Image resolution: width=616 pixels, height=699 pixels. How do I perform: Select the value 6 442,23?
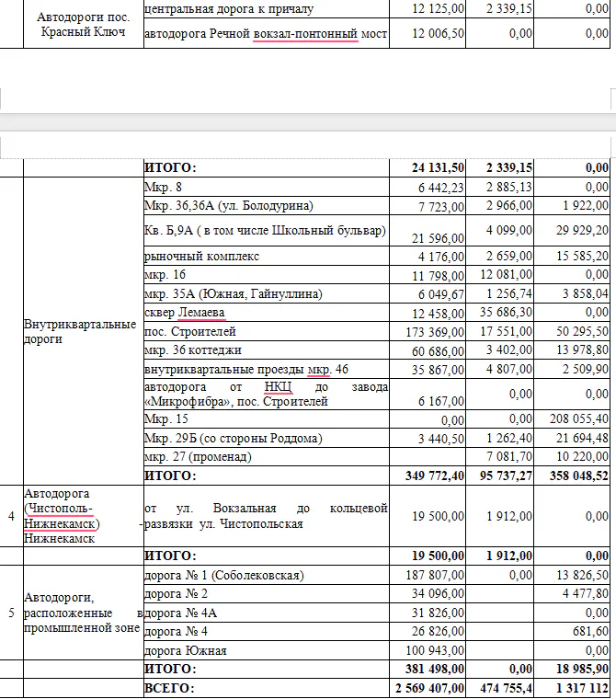point(440,189)
